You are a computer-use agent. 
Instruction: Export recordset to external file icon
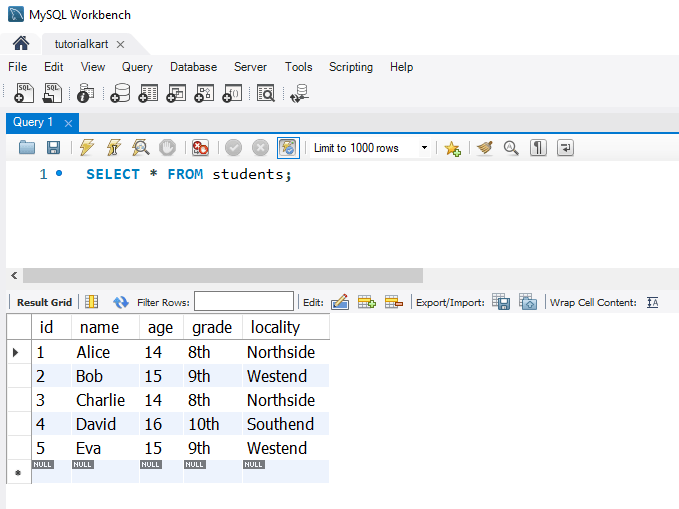(x=501, y=302)
